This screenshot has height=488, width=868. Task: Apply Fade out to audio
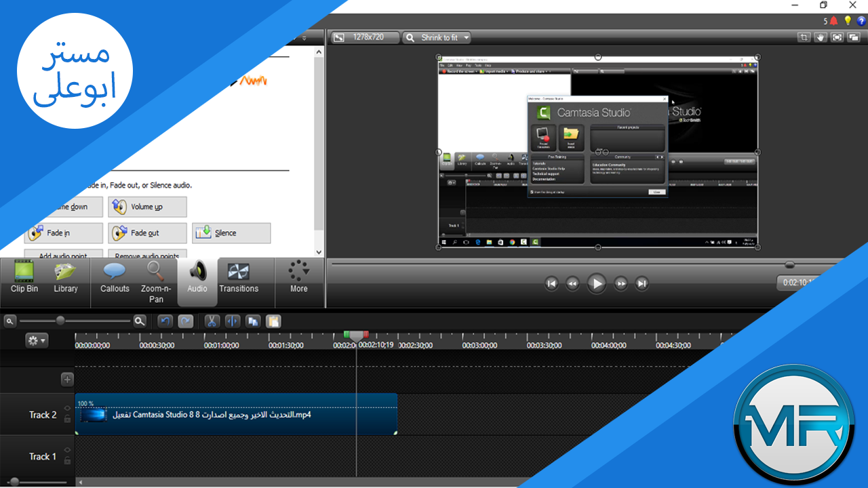pyautogui.click(x=147, y=233)
